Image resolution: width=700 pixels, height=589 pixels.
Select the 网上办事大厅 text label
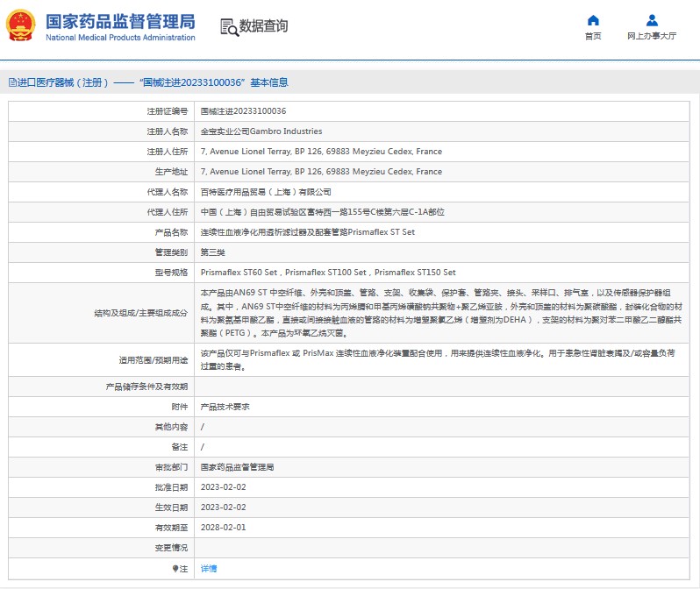pyautogui.click(x=652, y=37)
